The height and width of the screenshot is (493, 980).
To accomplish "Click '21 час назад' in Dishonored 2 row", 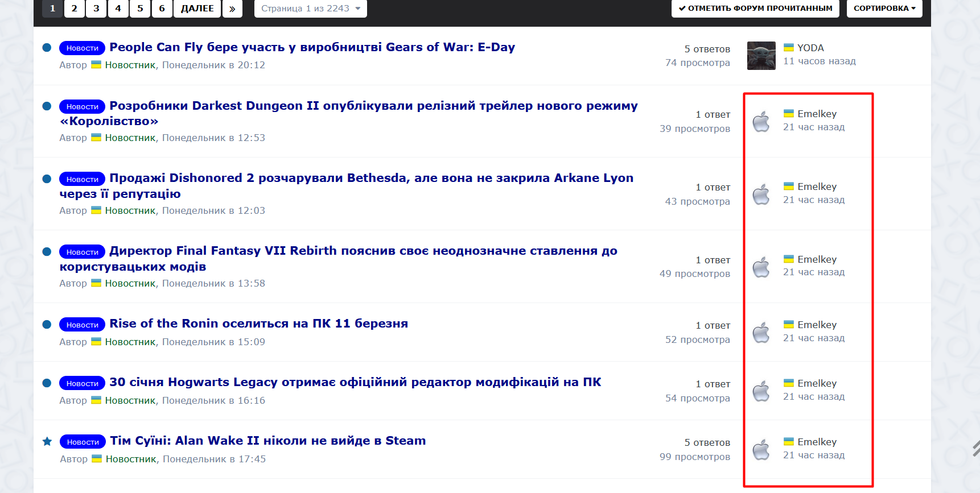I will [x=814, y=200].
